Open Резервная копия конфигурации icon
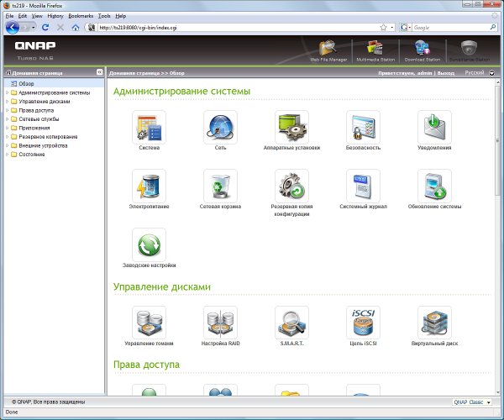504x420 pixels. pyautogui.click(x=291, y=186)
